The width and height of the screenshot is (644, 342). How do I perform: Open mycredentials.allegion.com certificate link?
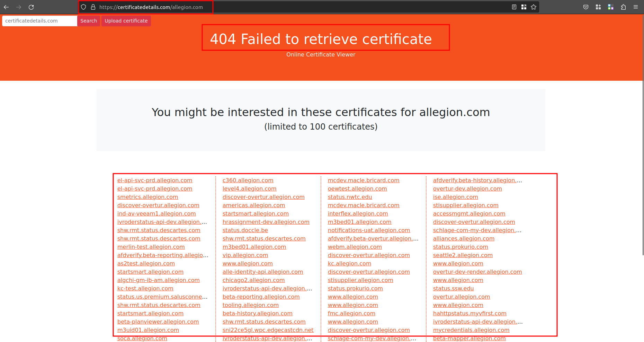pos(471,330)
